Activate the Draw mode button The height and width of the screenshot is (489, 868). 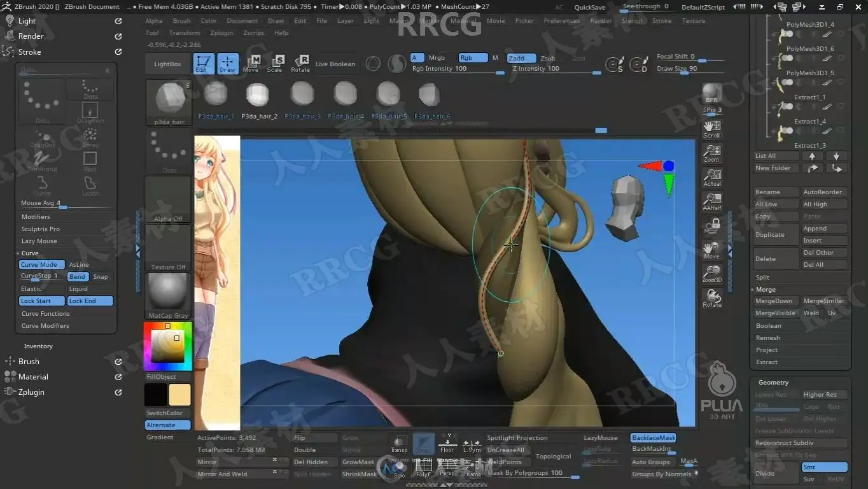click(228, 64)
